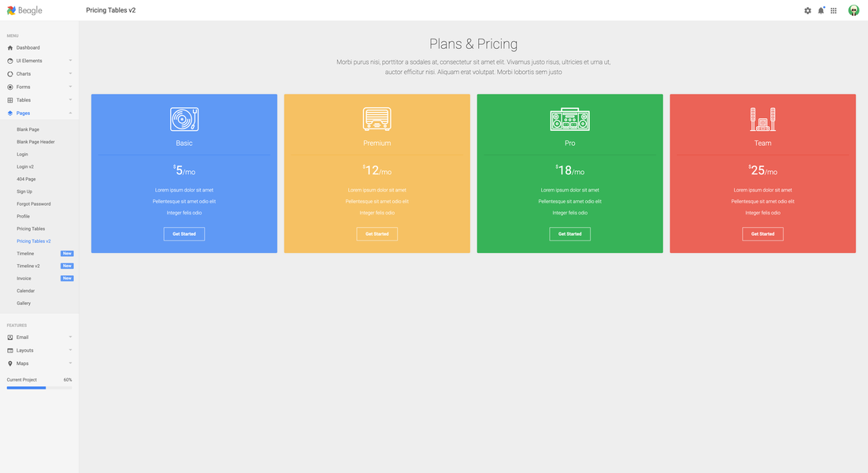The width and height of the screenshot is (868, 473).
Task: Collapse the Pages menu section
Action: coord(39,114)
